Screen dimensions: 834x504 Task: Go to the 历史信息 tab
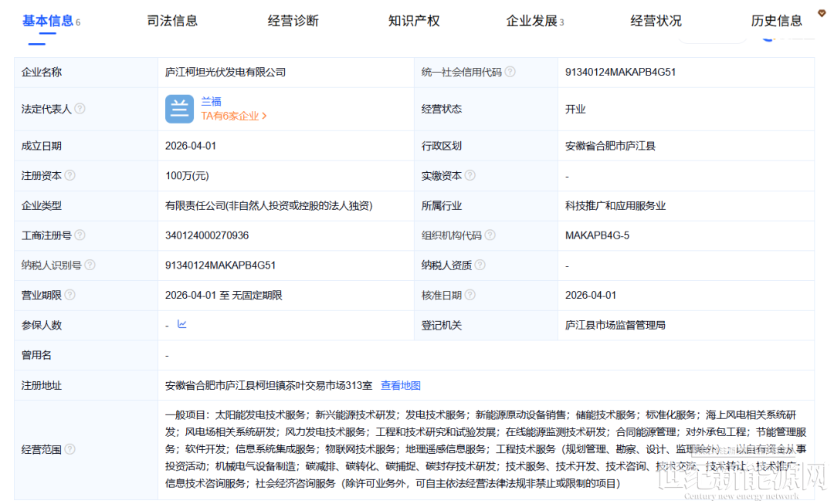[776, 21]
